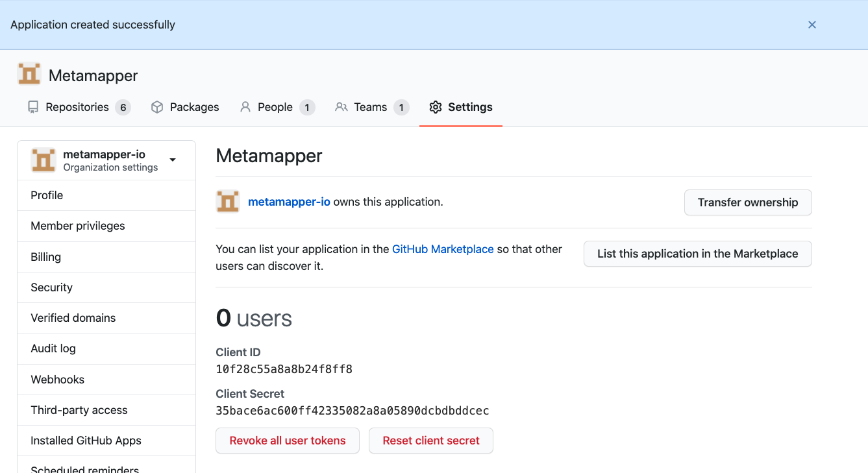
Task: Click the owner avatar beside metamapper-io link
Action: point(228,202)
